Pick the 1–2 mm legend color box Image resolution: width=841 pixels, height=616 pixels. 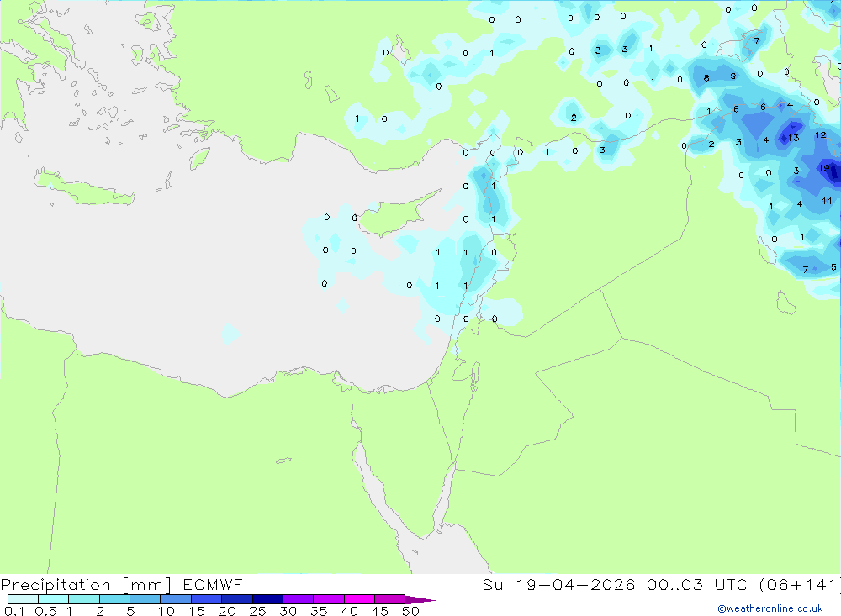[x=83, y=599]
